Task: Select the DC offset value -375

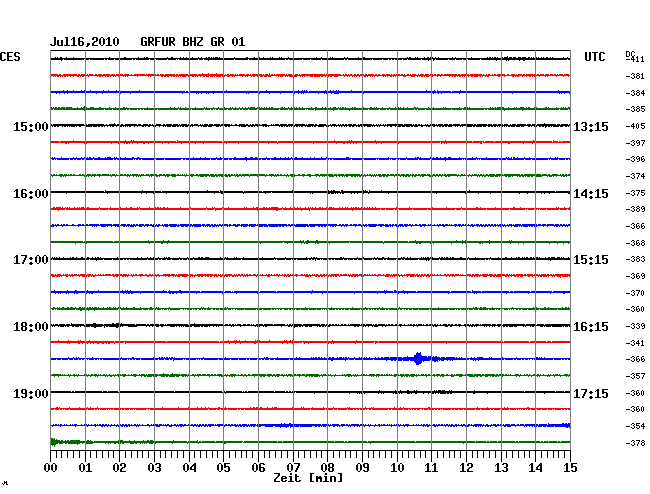Action: (635, 193)
